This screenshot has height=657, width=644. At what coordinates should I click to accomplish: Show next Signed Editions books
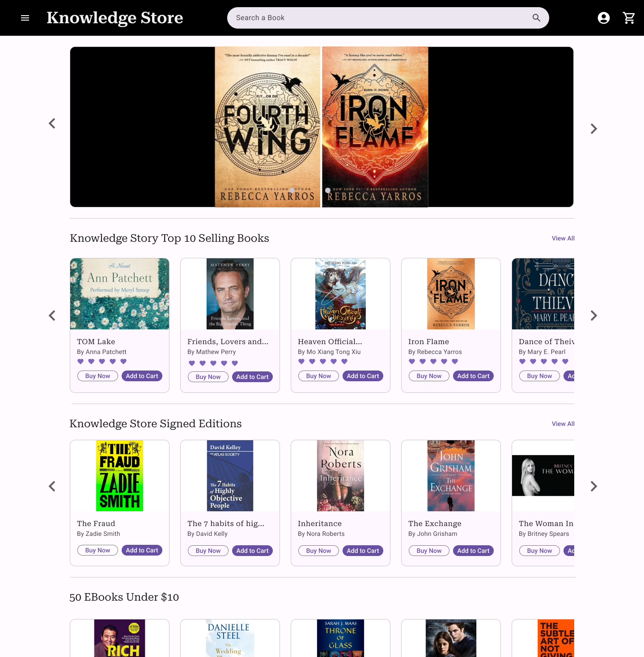(594, 486)
